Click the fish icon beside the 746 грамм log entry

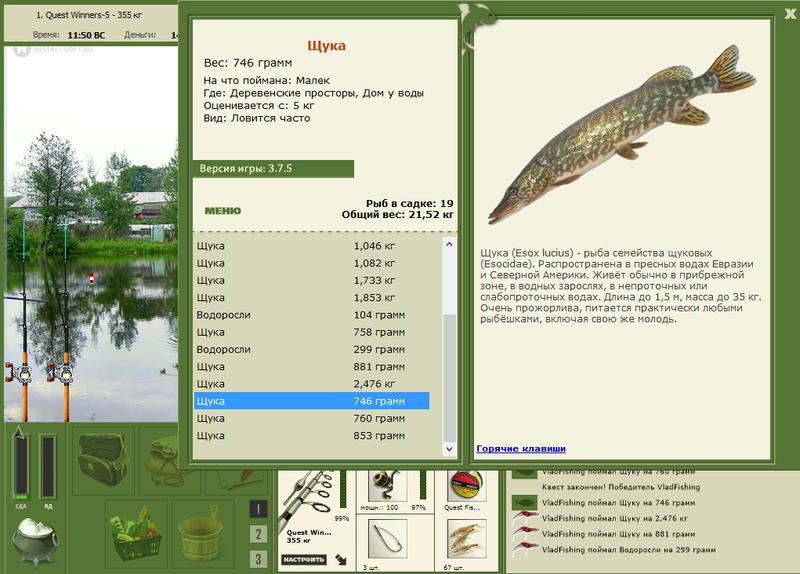coord(524,503)
